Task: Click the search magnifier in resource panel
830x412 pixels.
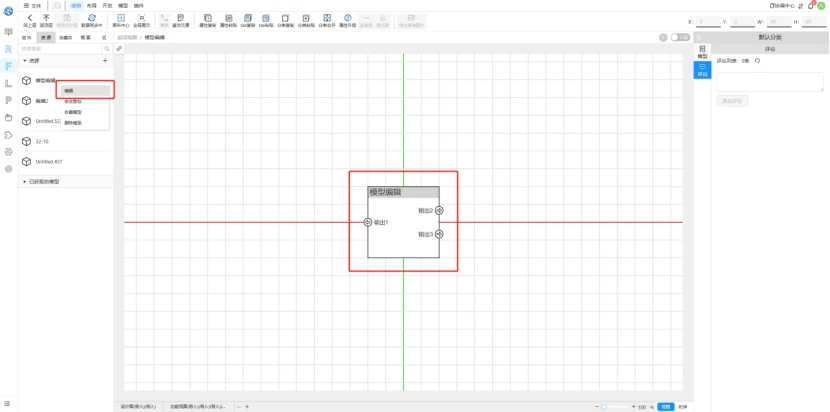Action: point(107,49)
